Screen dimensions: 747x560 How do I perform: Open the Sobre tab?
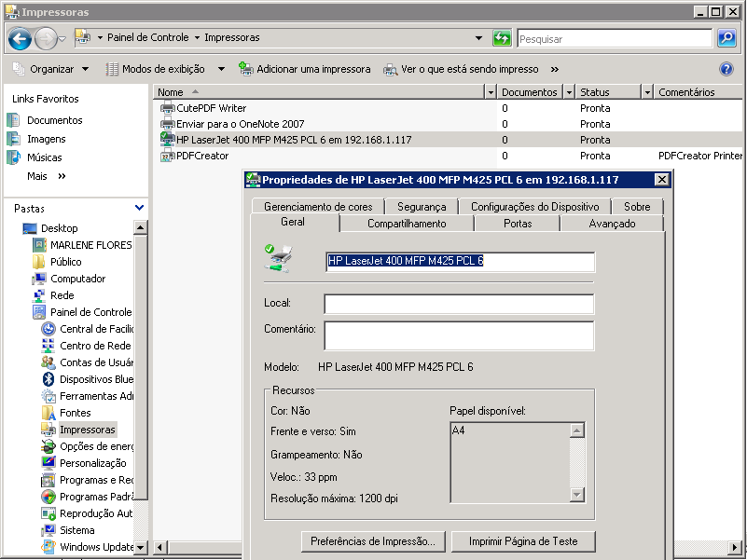pos(637,207)
